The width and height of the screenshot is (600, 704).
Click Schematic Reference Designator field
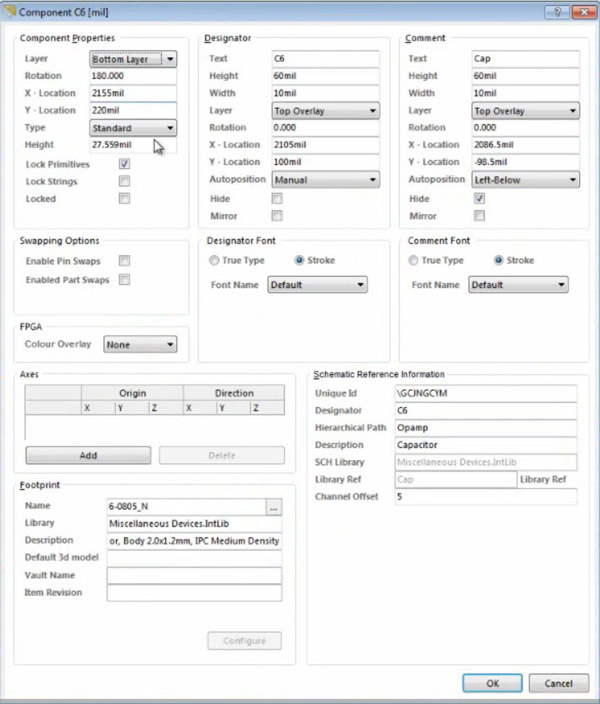486,410
